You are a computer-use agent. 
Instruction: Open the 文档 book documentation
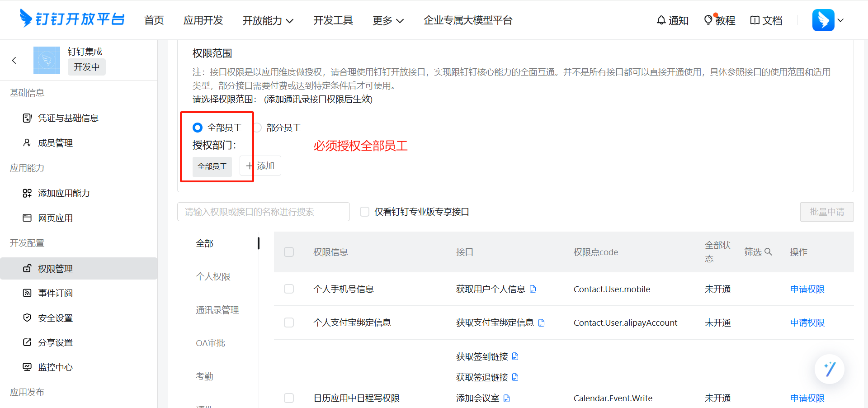click(x=766, y=20)
